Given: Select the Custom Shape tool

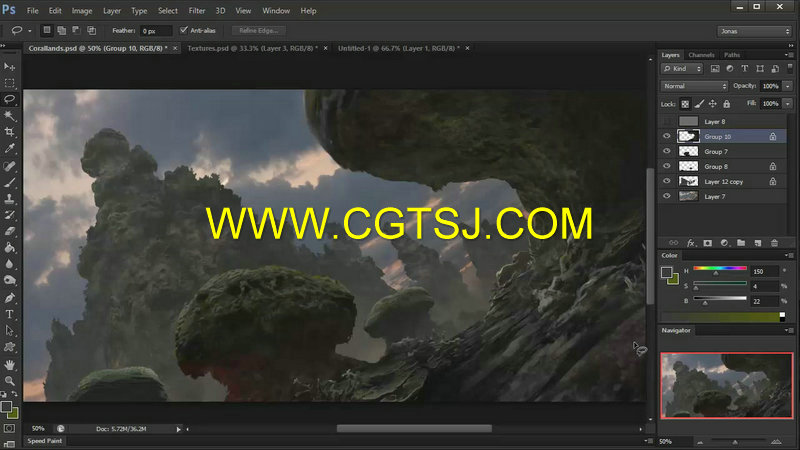Looking at the screenshot, I should (9, 347).
